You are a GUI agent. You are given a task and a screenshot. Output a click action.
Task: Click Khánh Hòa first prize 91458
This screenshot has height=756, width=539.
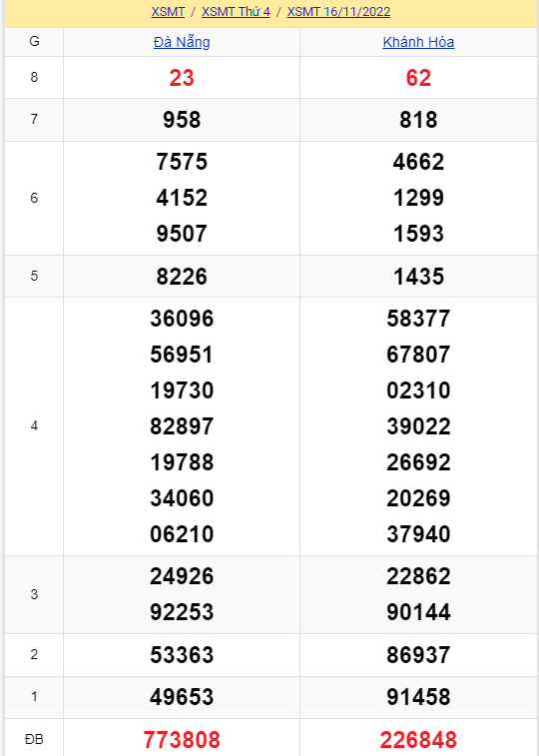(418, 697)
